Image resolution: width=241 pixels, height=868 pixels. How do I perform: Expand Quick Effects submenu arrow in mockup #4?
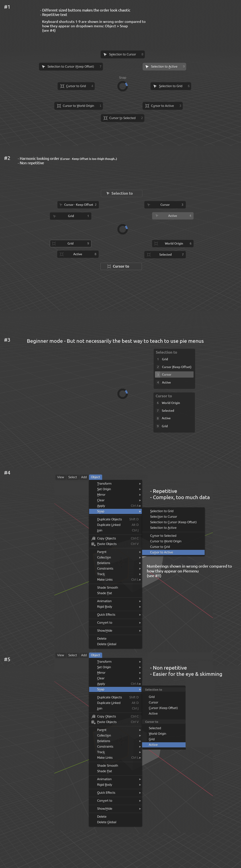pyautogui.click(x=140, y=615)
